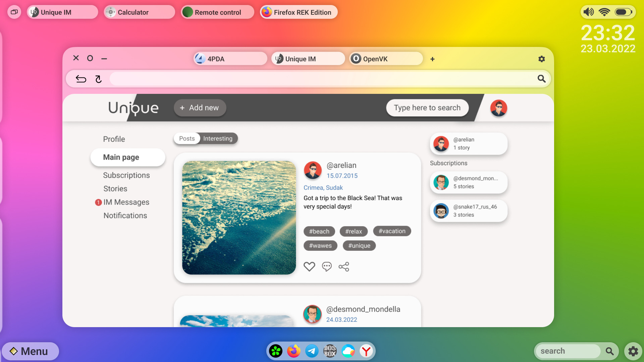644x362 pixels.
Task: Click the browser back arrow
Action: (x=81, y=79)
